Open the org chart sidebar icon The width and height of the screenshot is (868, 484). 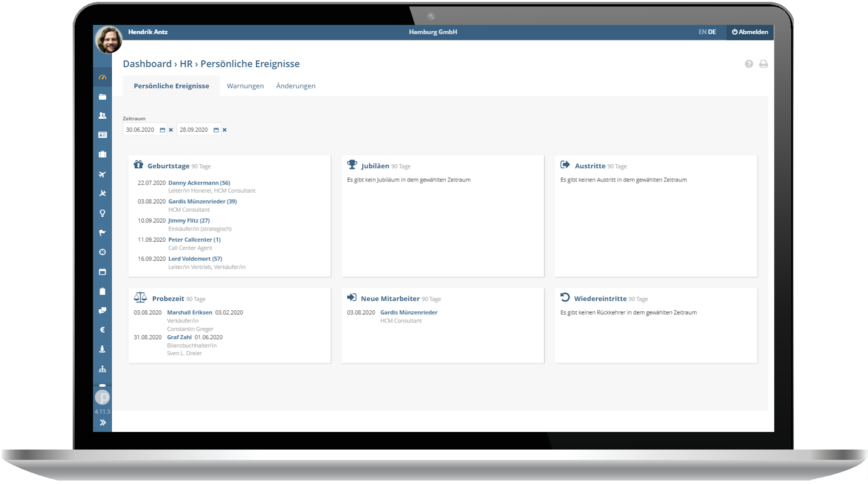tap(102, 369)
